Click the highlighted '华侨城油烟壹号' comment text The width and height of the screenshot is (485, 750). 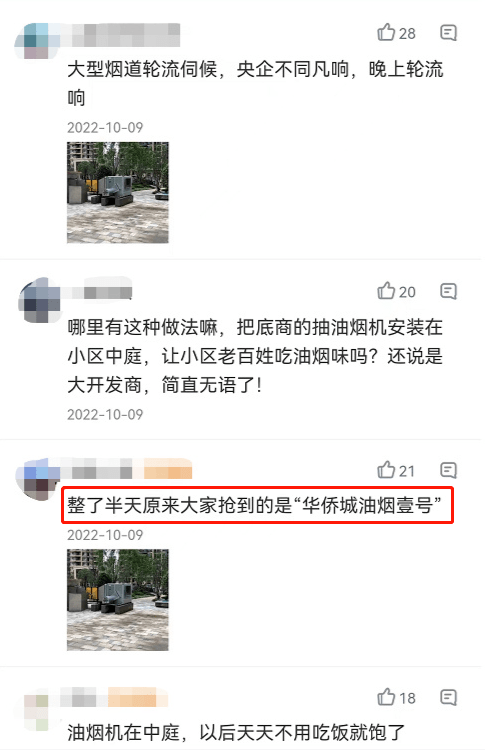(x=254, y=505)
